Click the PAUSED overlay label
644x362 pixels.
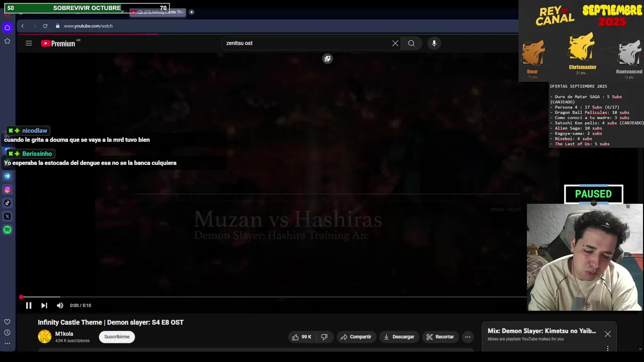[x=594, y=194]
